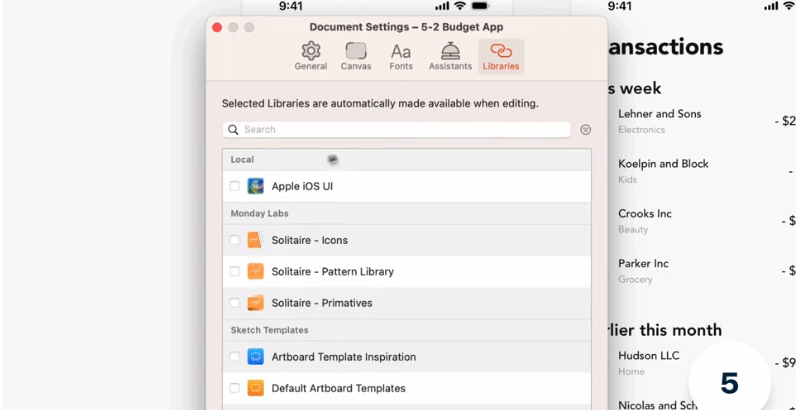
Task: Click the Default Artboard Templates icon
Action: coord(255,388)
